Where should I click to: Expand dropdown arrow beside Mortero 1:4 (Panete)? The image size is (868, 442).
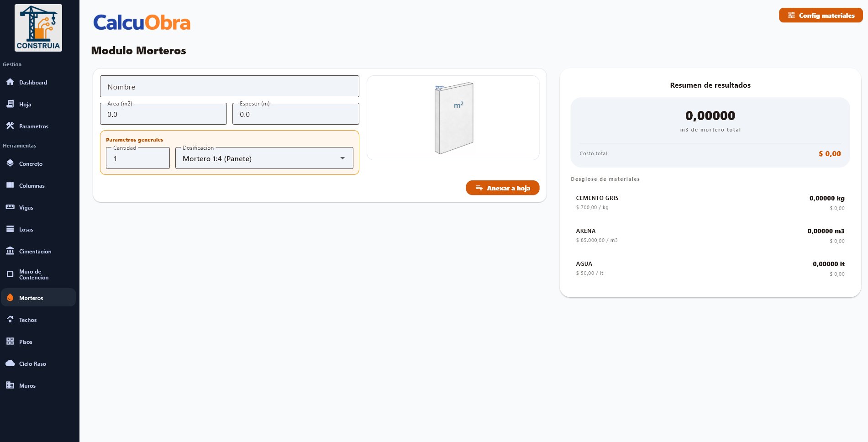click(342, 158)
